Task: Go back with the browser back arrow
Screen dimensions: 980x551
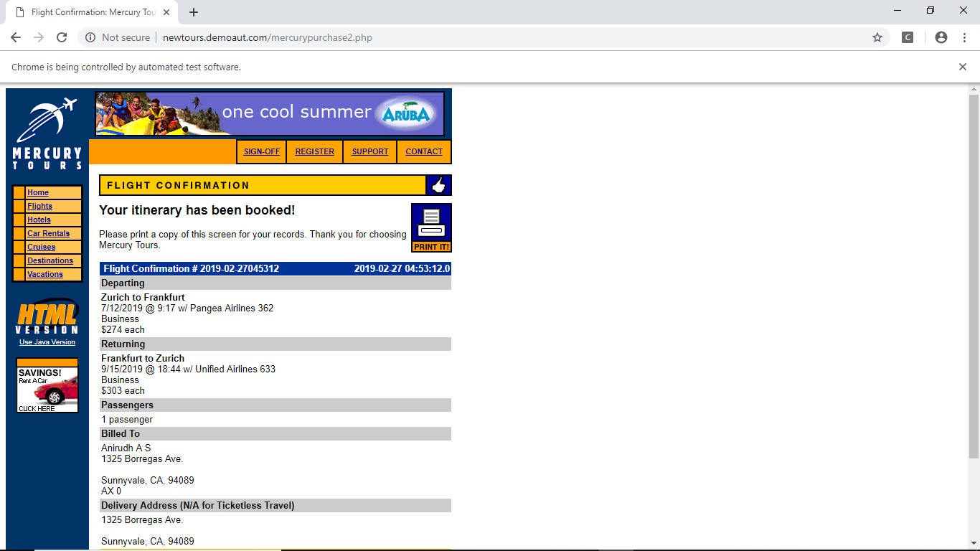Action: [x=16, y=37]
